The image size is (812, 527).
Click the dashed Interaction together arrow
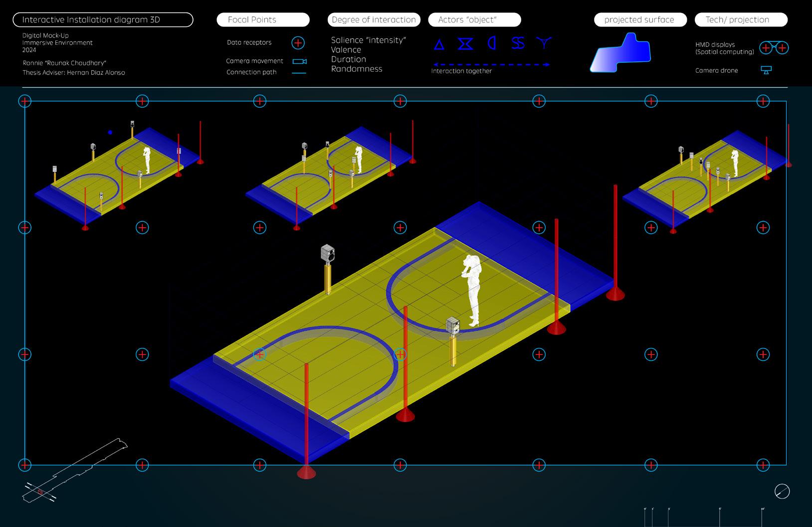492,64
